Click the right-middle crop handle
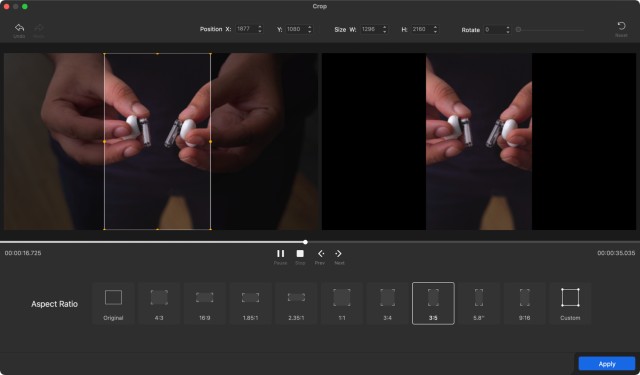This screenshot has width=640, height=375. pos(211,142)
